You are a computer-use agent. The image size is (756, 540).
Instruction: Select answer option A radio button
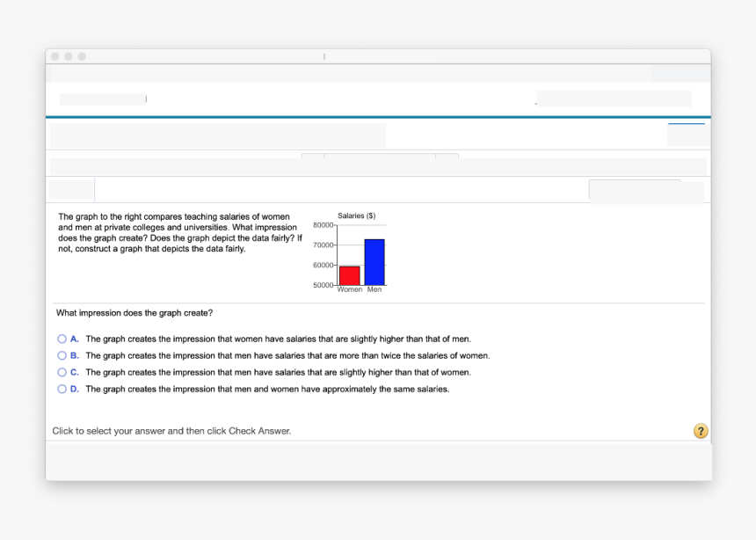click(62, 339)
